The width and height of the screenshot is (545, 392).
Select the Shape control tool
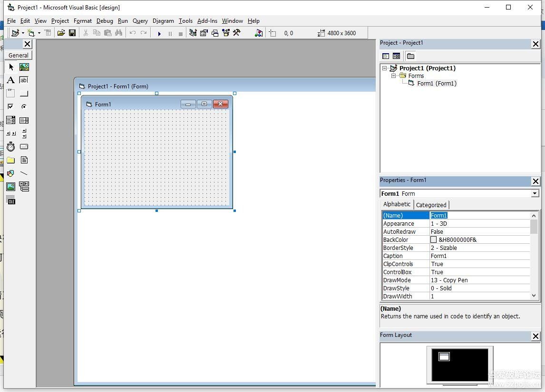click(x=11, y=173)
